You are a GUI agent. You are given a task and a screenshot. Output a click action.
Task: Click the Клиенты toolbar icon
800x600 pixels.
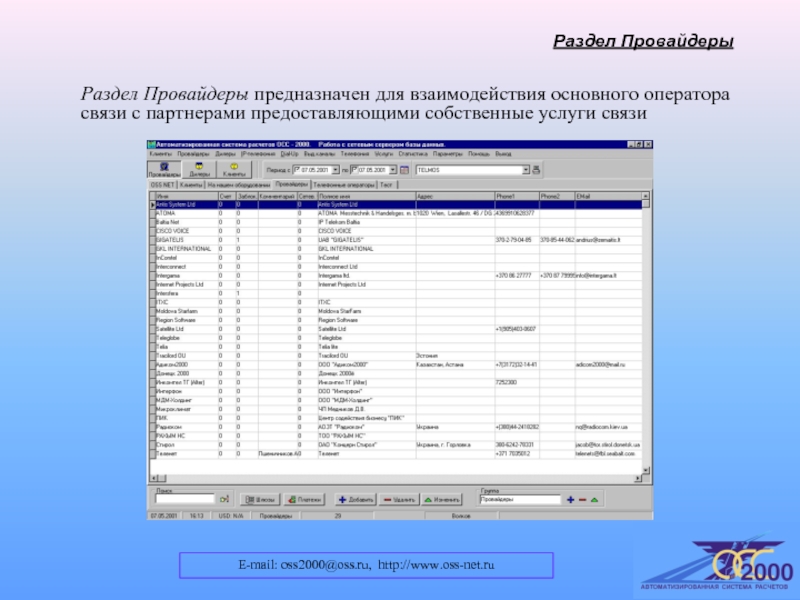pos(233,170)
